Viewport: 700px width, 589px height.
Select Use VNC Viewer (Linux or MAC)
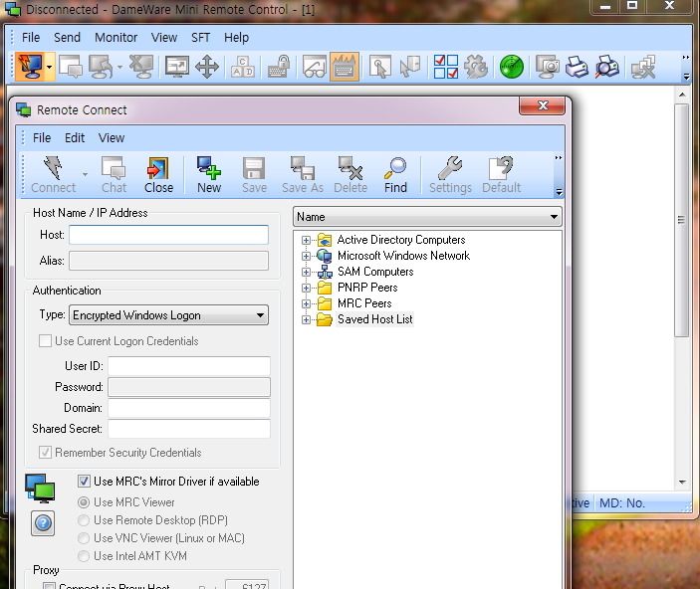(x=84, y=538)
